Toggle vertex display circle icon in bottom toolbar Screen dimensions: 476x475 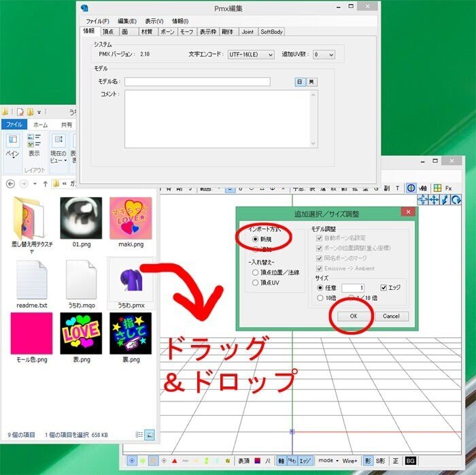click(132, 461)
